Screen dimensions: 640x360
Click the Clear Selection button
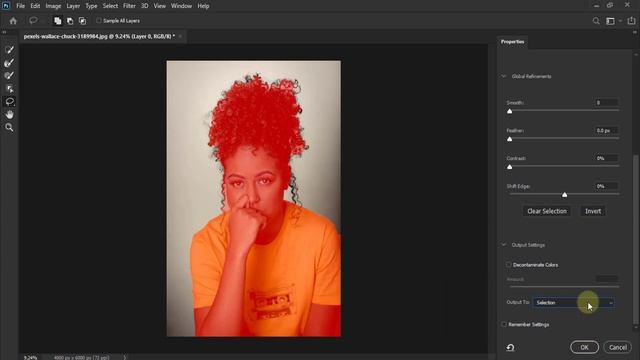(547, 211)
